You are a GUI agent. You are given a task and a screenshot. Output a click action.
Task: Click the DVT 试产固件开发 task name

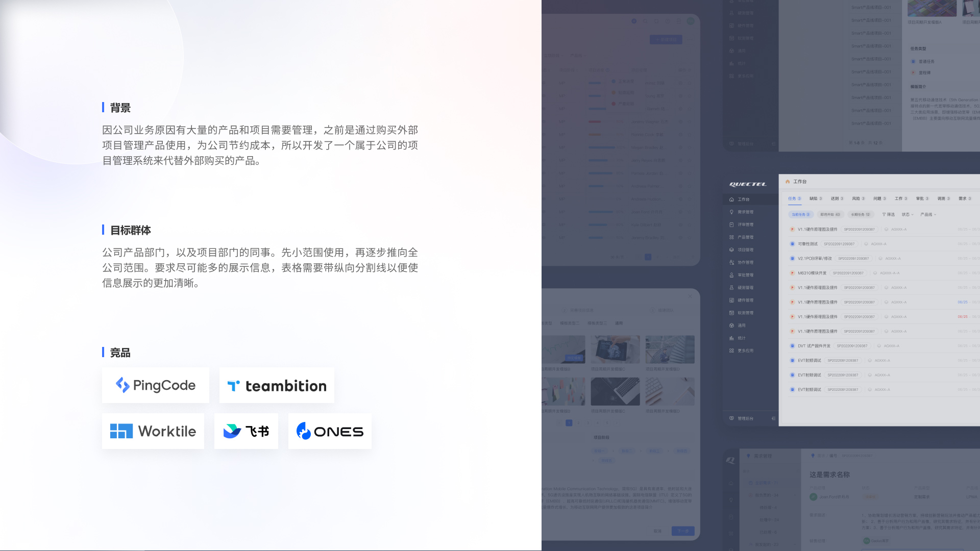814,346
